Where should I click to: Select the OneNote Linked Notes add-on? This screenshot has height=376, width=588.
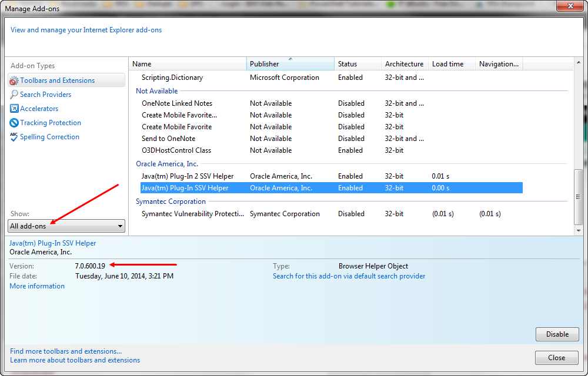(332, 103)
